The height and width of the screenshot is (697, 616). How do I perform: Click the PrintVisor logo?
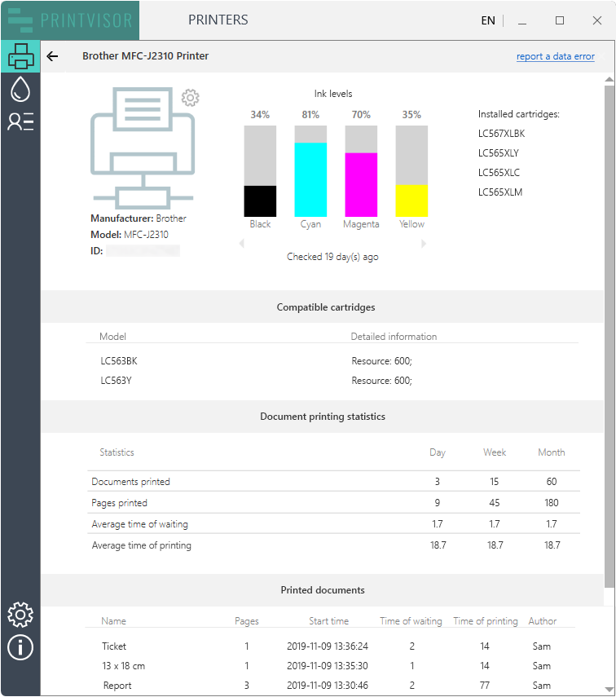point(70,20)
